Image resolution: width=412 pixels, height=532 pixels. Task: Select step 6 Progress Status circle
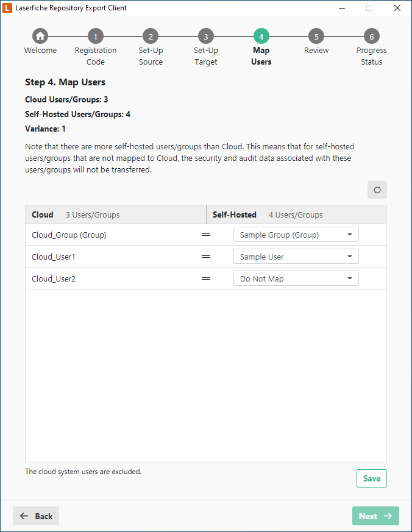(x=371, y=36)
